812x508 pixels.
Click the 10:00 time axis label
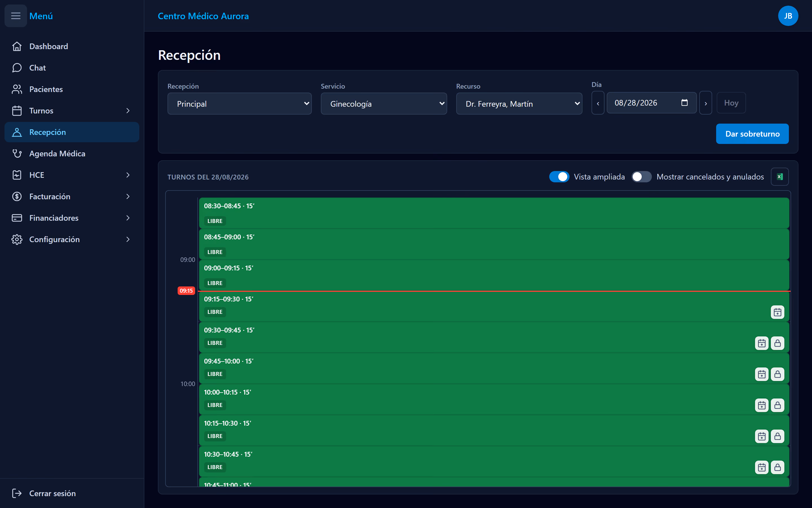tap(187, 384)
